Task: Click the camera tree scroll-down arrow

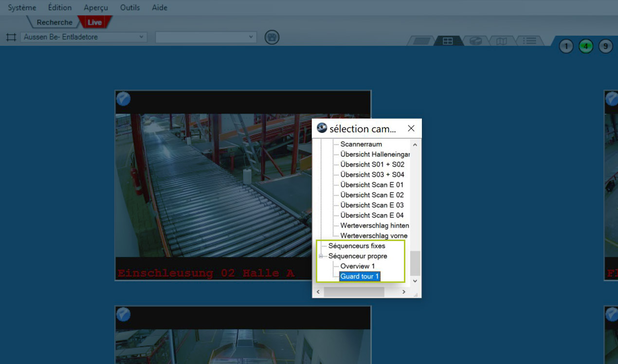Action: pyautogui.click(x=415, y=281)
